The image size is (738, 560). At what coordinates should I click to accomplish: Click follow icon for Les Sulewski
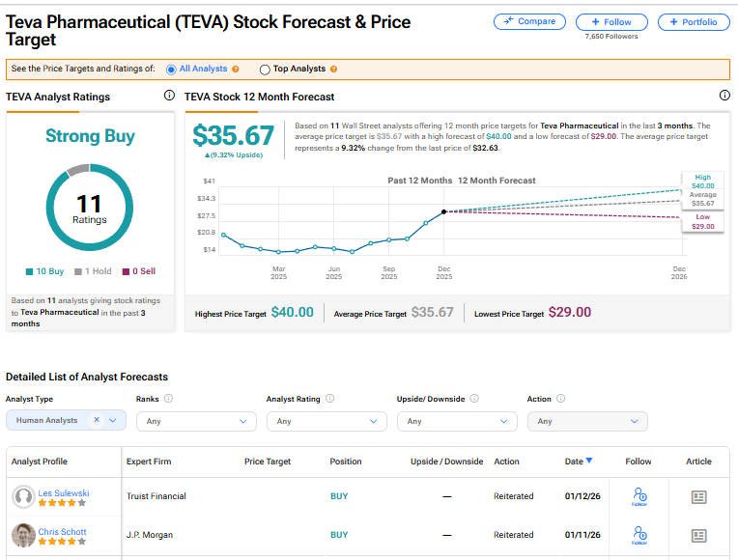pos(639,496)
